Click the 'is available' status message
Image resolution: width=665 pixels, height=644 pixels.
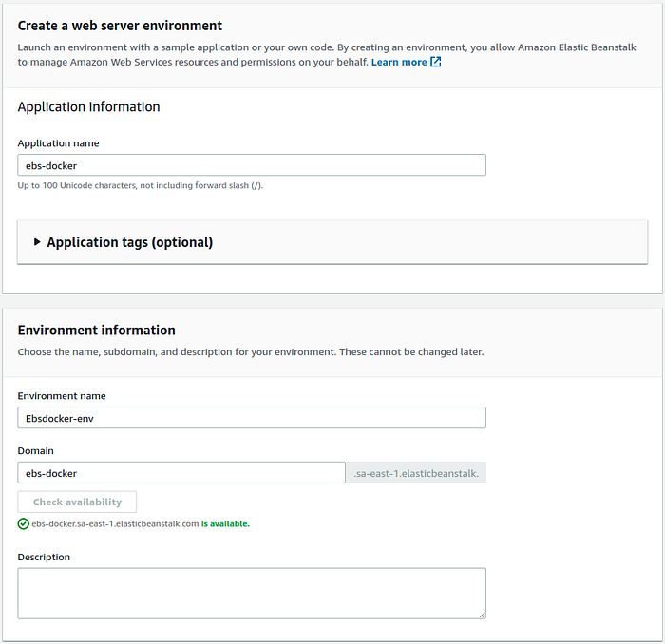[x=225, y=523]
